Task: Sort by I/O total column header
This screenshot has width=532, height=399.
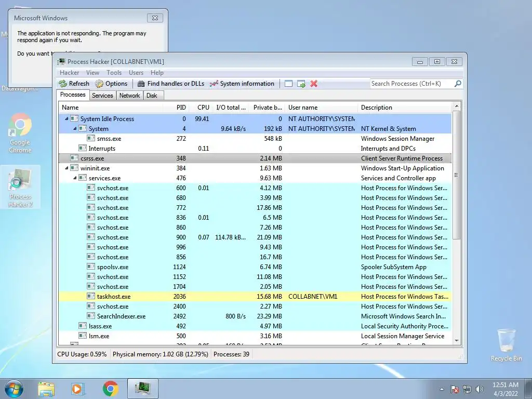Action: pyautogui.click(x=231, y=107)
